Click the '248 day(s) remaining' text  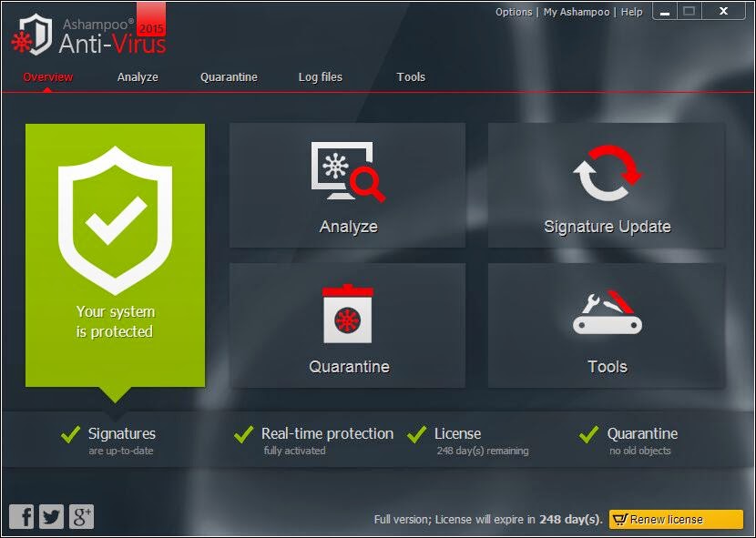point(482,451)
